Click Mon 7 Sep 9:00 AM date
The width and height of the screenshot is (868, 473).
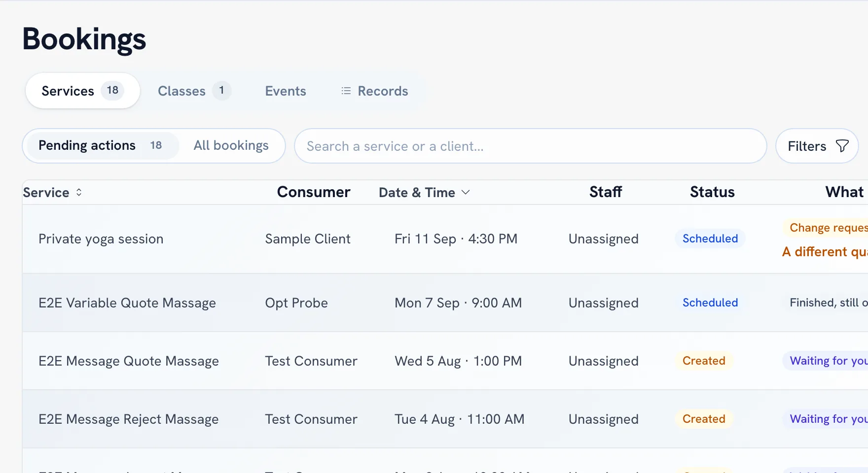(x=458, y=303)
